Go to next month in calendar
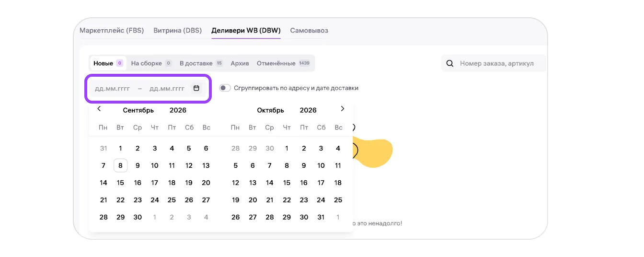 pyautogui.click(x=342, y=109)
